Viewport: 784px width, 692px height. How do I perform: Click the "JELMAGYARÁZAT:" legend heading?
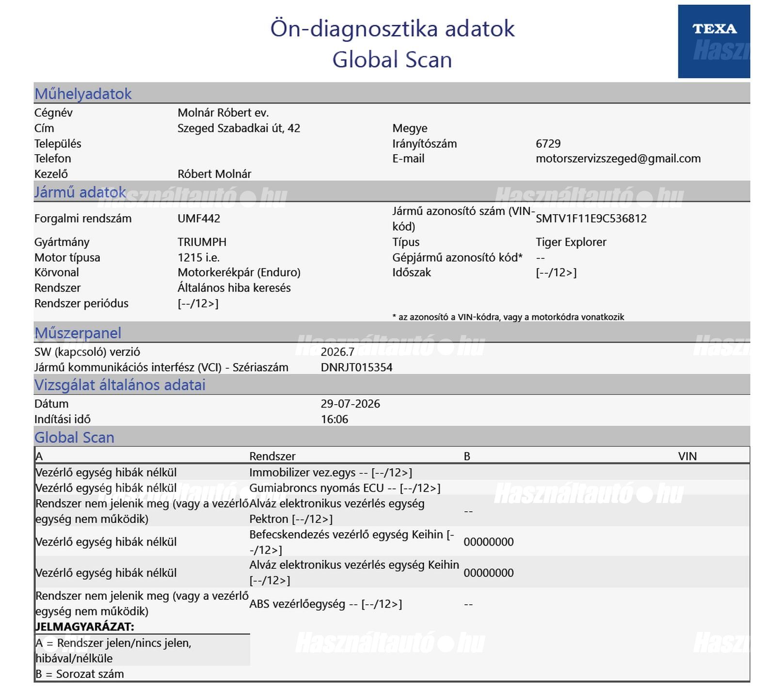(x=84, y=627)
